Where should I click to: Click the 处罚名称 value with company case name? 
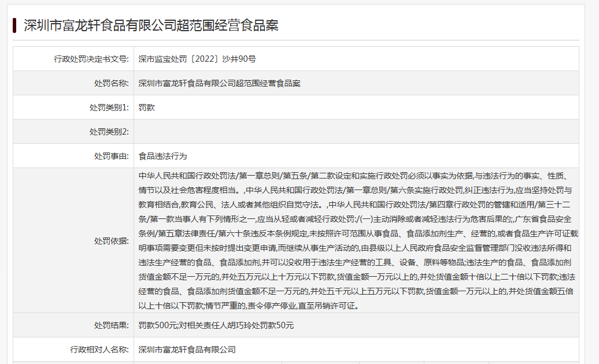(x=219, y=83)
